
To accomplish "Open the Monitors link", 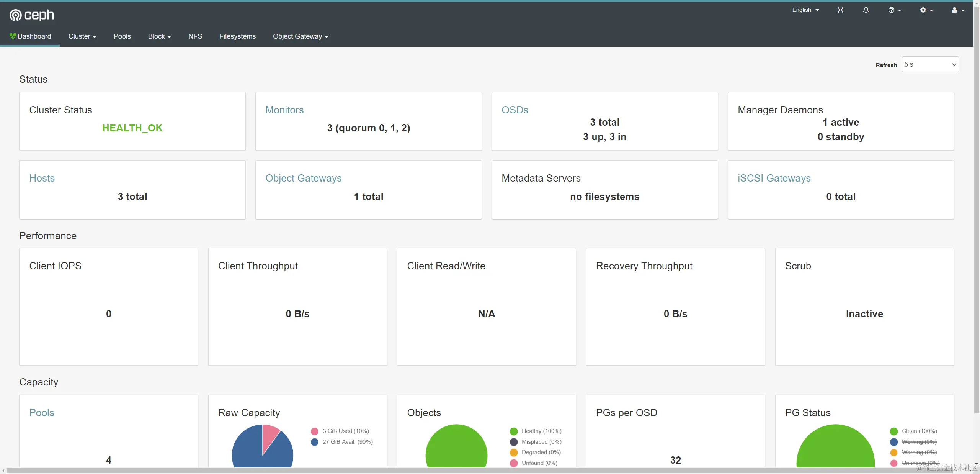I will [284, 110].
